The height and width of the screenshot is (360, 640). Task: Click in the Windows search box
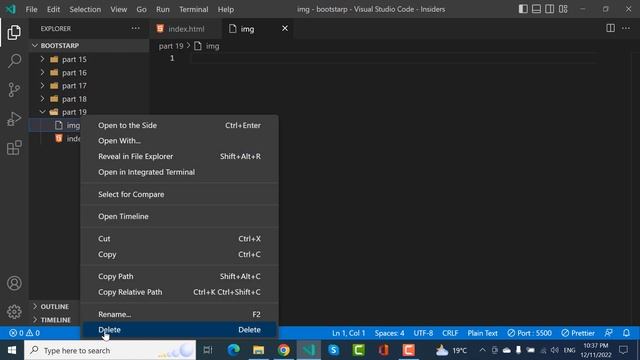(x=110, y=350)
